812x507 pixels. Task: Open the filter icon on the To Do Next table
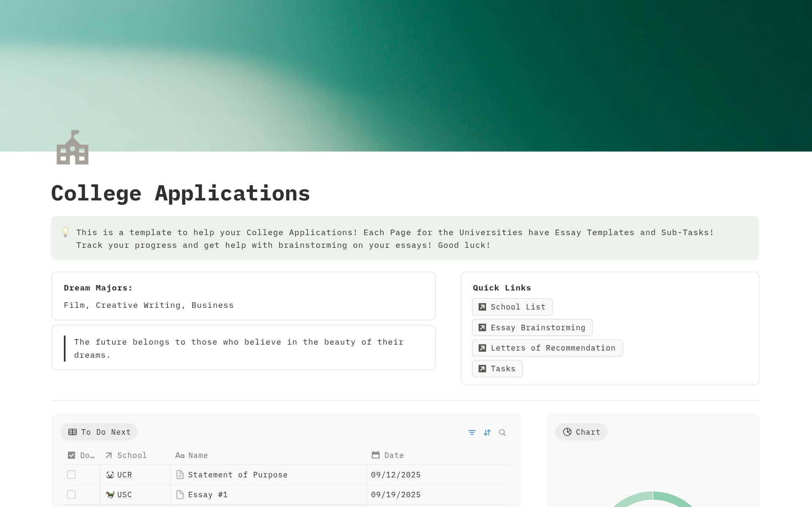[472, 432]
